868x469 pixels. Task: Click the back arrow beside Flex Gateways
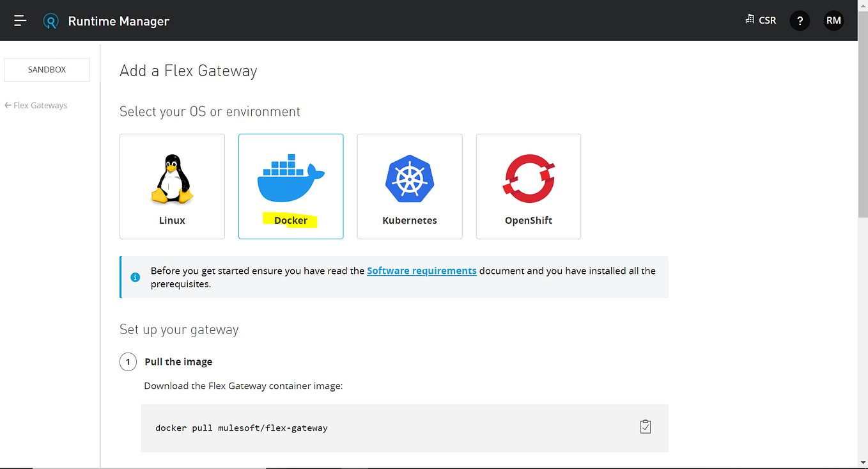coord(9,104)
